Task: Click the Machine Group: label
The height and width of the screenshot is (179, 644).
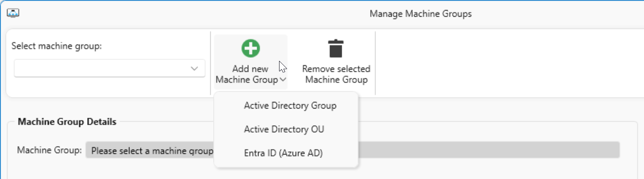Action: coord(50,150)
